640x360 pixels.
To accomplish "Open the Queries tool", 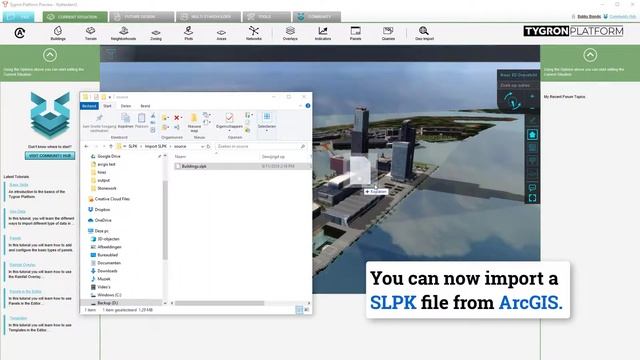I will 388,33.
